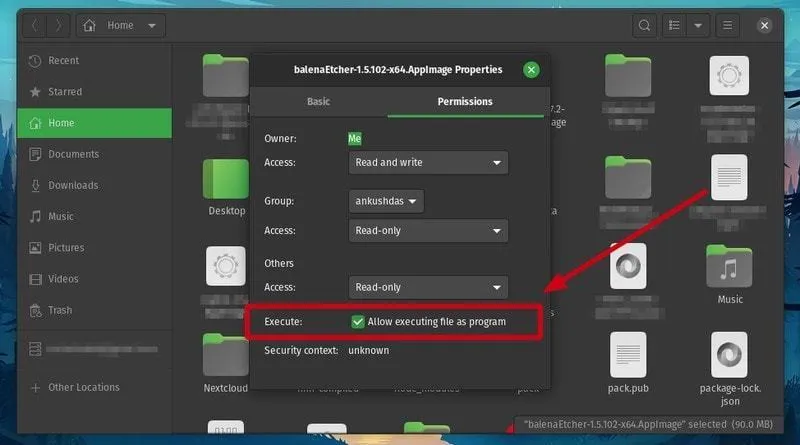This screenshot has height=445, width=800.
Task: Open Downloads in the sidebar
Action: 73,185
